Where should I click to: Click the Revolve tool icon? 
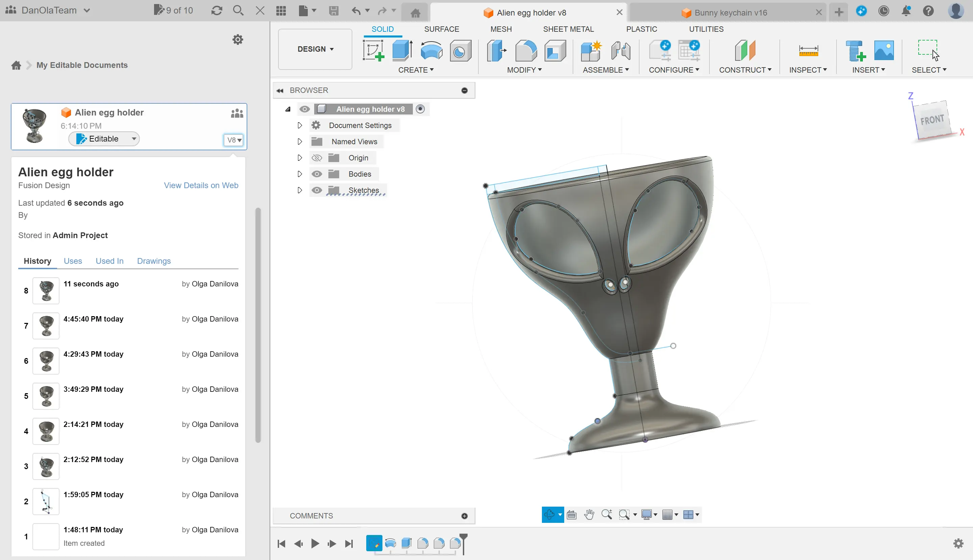tap(431, 50)
